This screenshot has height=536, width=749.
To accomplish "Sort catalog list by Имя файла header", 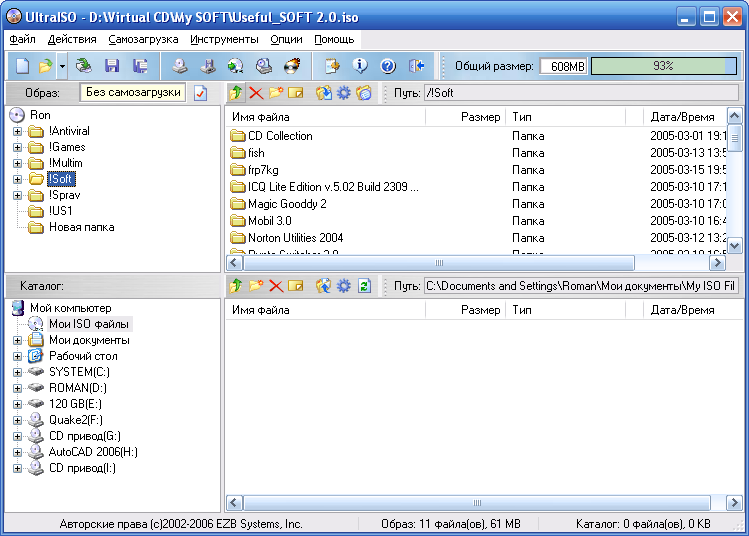I will pos(325,310).
